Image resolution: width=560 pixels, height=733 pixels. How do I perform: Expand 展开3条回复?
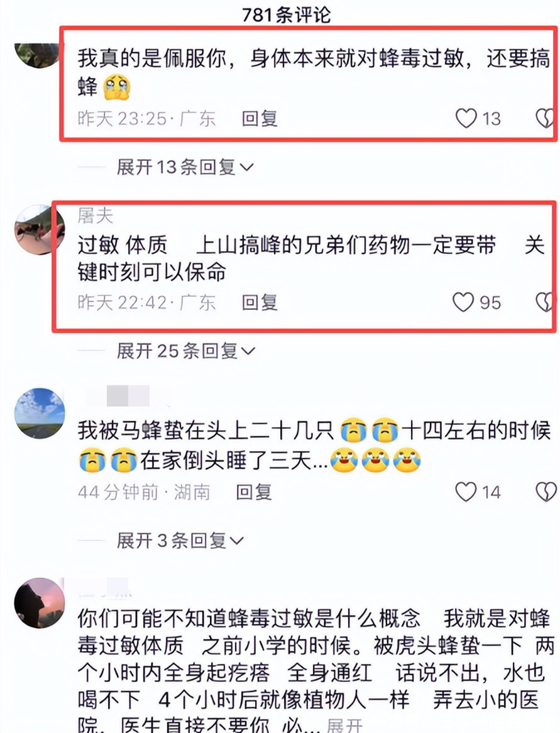coord(180,541)
